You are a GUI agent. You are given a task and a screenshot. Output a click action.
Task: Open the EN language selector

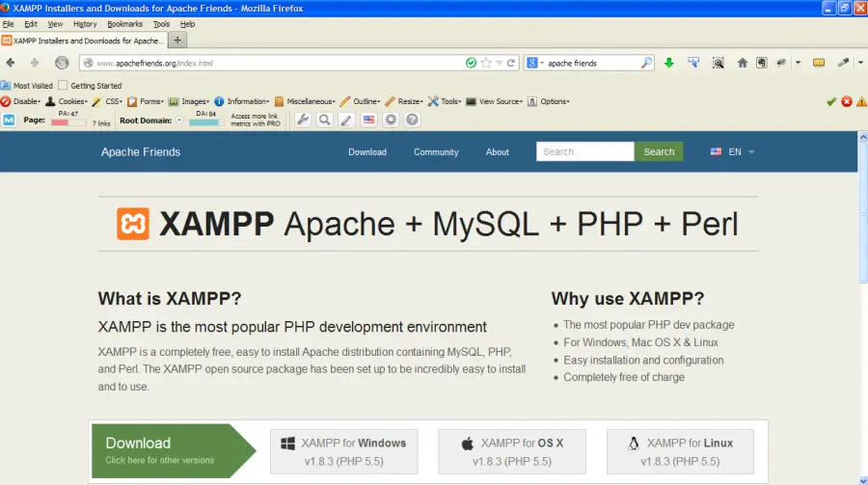click(732, 151)
